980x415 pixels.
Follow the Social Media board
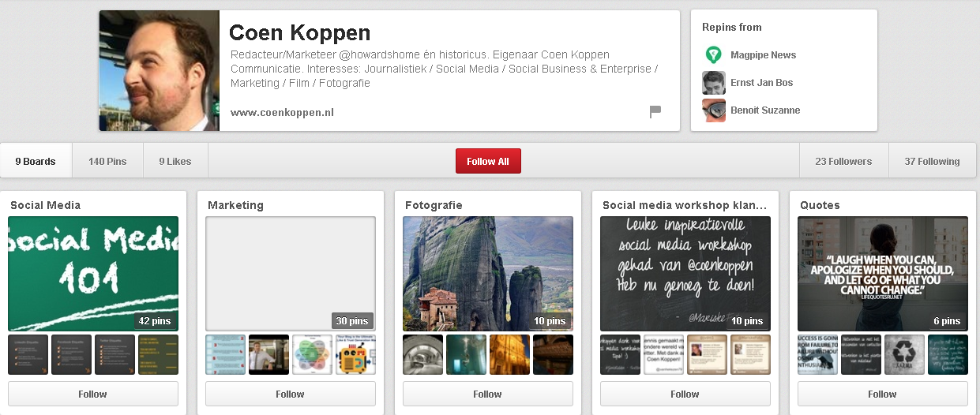click(93, 394)
